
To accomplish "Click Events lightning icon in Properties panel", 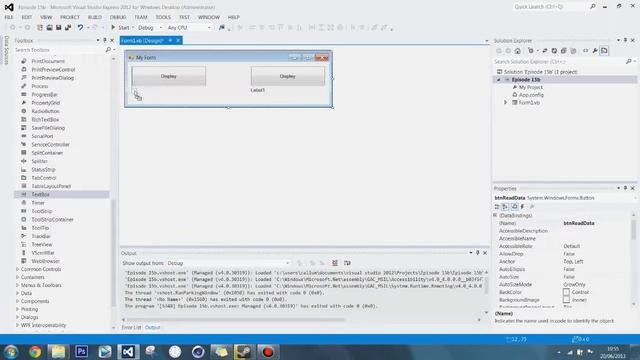I will pos(522,207).
